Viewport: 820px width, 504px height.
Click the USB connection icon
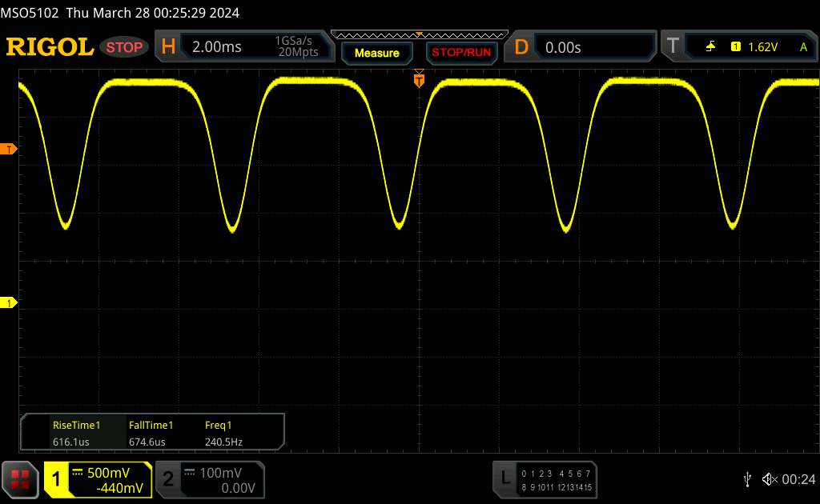[747, 479]
